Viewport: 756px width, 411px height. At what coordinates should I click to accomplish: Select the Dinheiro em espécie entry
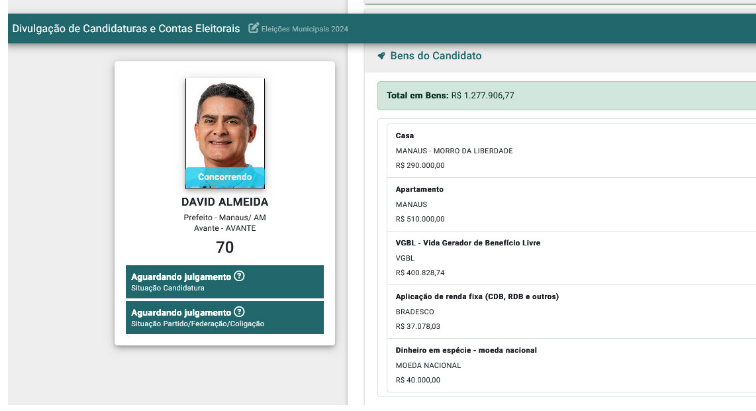pos(565,365)
